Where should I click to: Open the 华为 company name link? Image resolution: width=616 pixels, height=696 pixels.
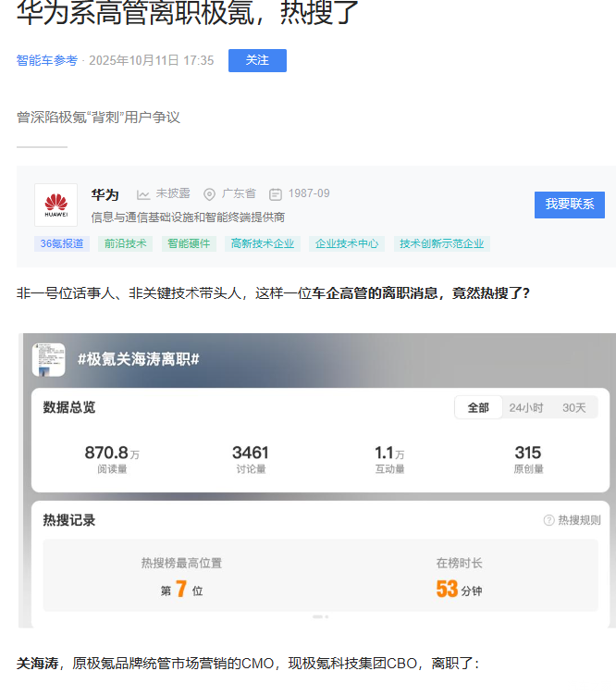click(x=105, y=194)
